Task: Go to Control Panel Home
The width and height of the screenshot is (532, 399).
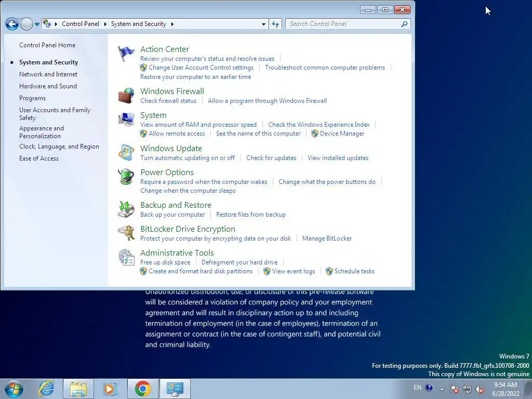Action: pos(47,45)
